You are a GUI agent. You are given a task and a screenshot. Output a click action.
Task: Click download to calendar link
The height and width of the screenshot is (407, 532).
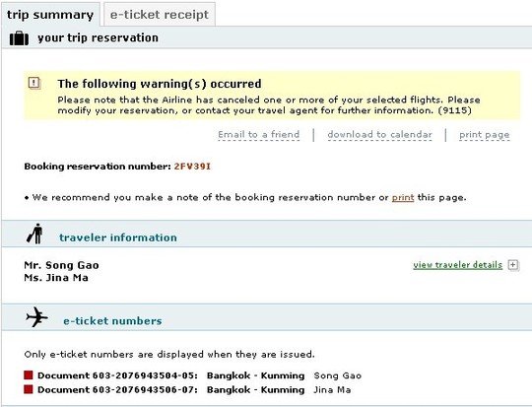(x=379, y=135)
